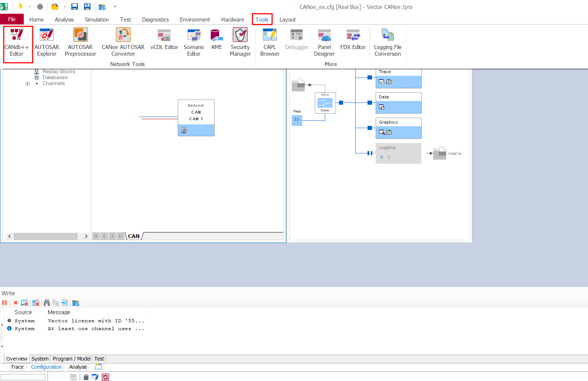Select the Program / Model tab

click(x=71, y=359)
